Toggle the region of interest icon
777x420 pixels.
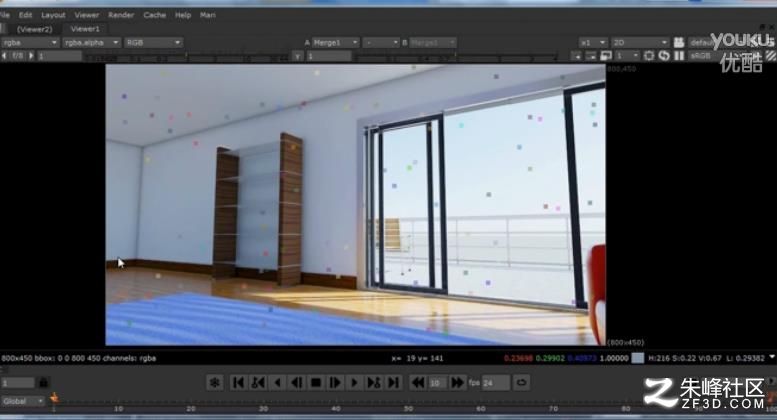pos(591,56)
